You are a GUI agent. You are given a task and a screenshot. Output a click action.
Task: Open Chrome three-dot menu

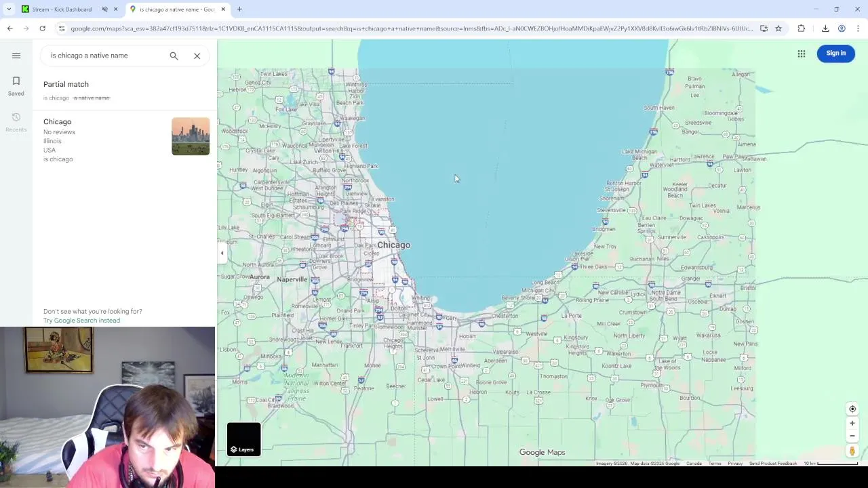coord(858,28)
